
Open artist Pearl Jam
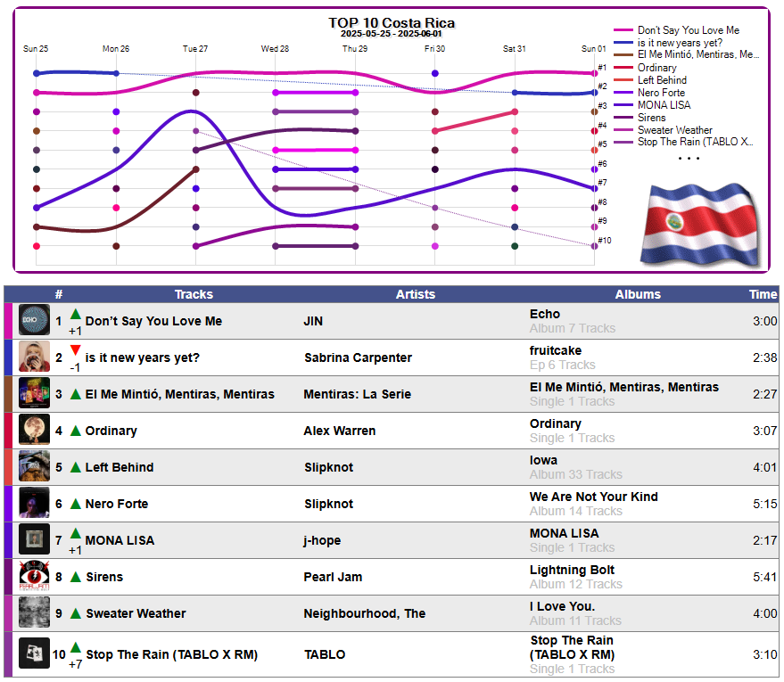pos(333,577)
